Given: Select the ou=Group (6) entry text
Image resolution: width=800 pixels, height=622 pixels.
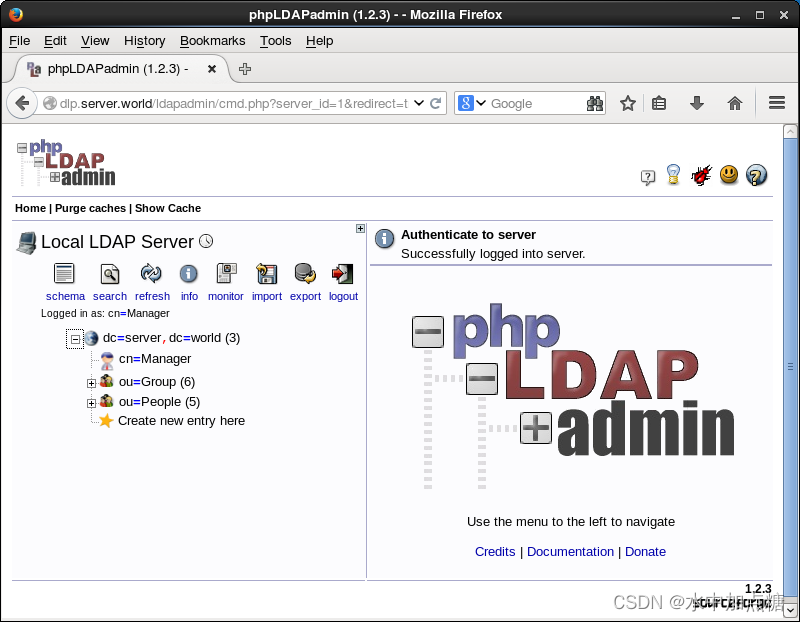Looking at the screenshot, I should (157, 382).
